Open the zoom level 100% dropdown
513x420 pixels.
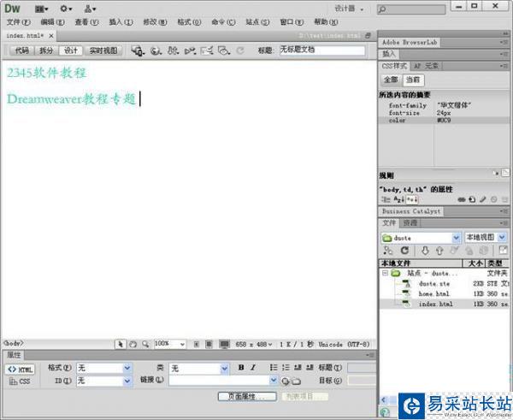coord(182,344)
